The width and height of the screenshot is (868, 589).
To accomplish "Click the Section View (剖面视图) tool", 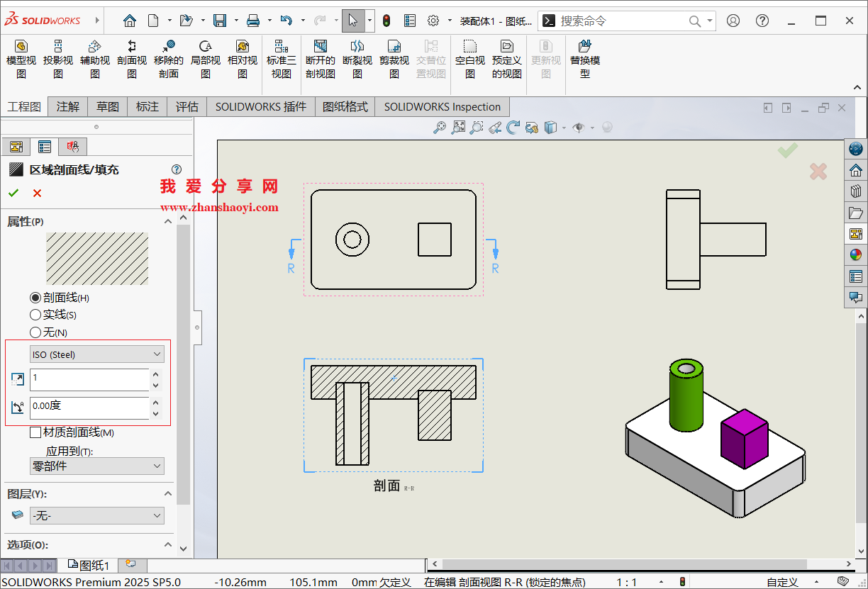I will pyautogui.click(x=132, y=59).
